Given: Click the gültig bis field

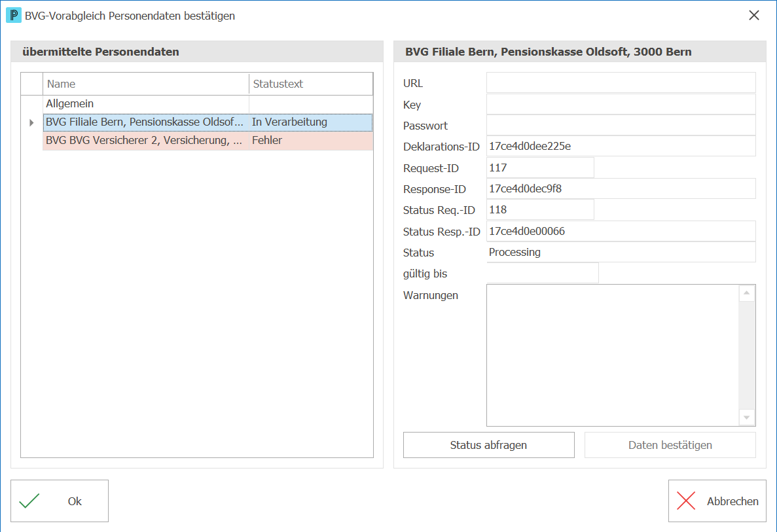Looking at the screenshot, I should 543,273.
